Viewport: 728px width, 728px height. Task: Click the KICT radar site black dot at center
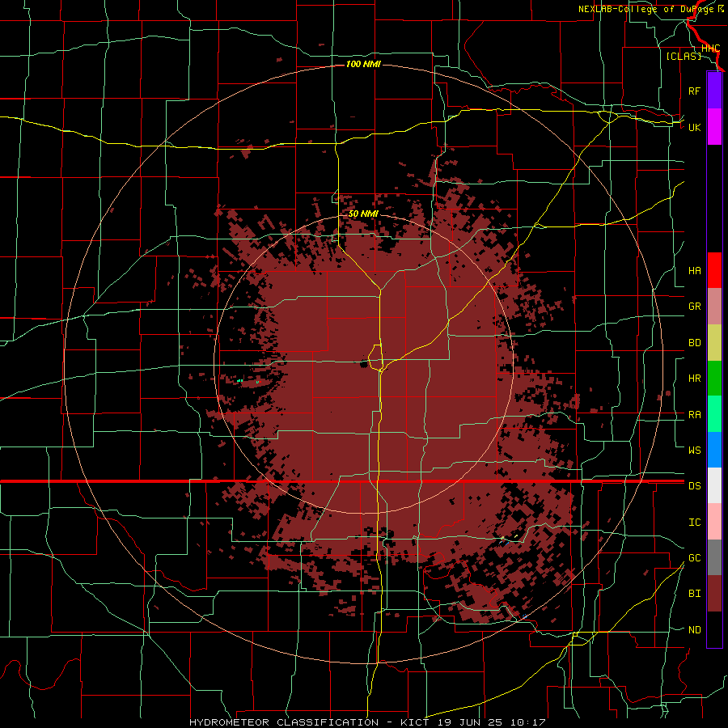[364, 364]
